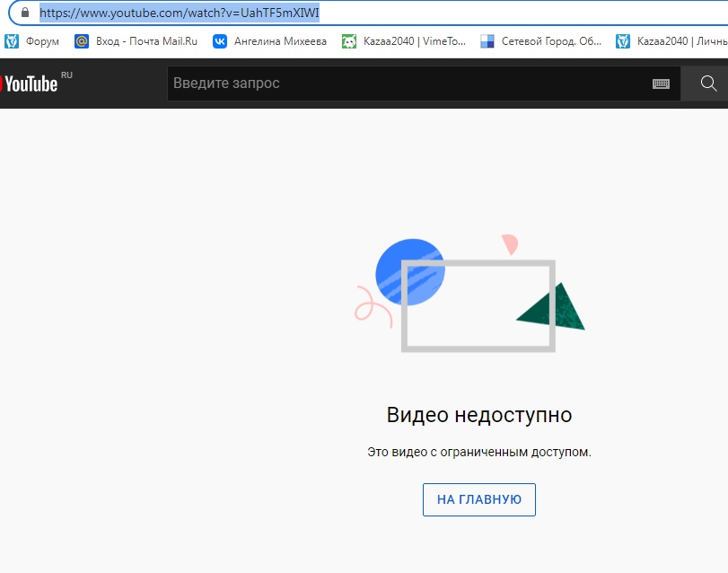Click the lock icon in the address bar

[24, 13]
